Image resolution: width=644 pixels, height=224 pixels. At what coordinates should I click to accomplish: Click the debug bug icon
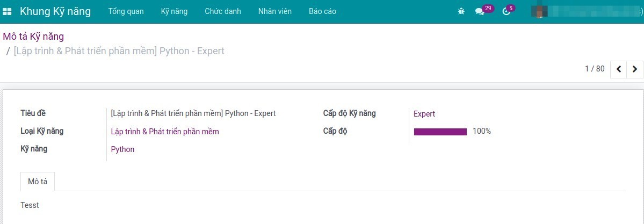pos(461,11)
